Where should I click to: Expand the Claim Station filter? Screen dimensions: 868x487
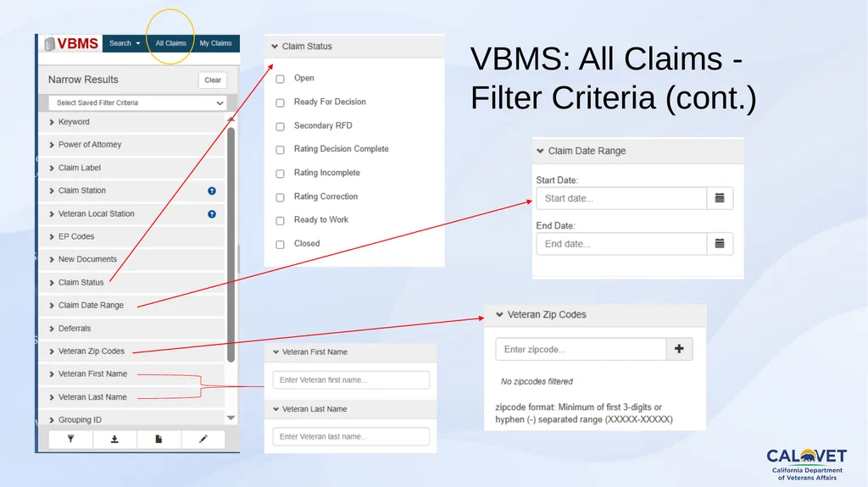click(x=131, y=191)
